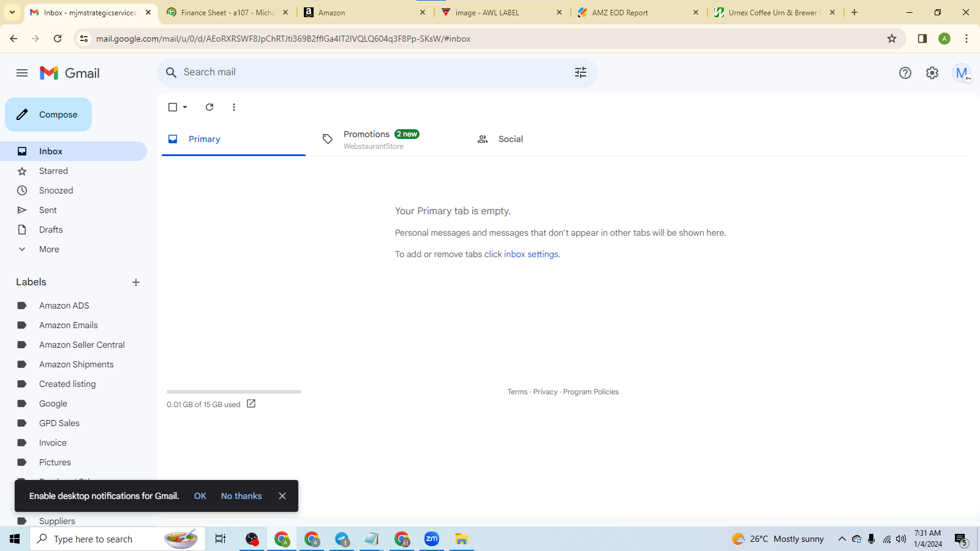Click the address bar URL
This screenshot has height=551, width=980.
[x=283, y=39]
